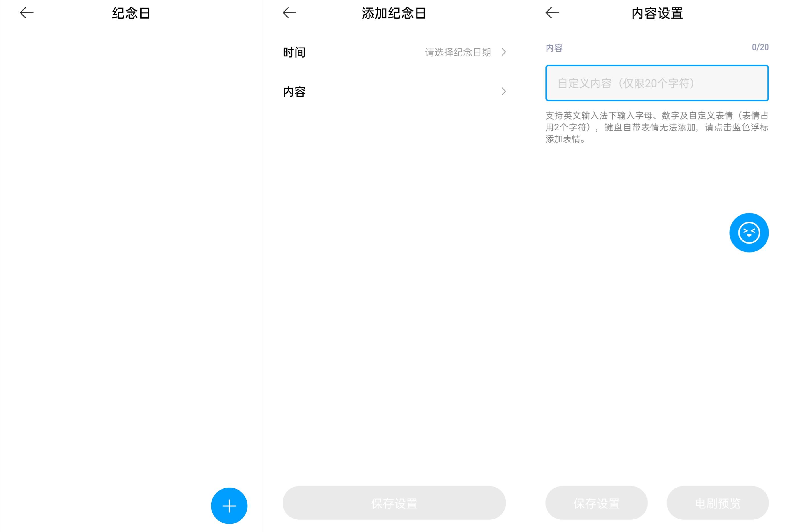Screen dimensions: 788x532
Task: Click the 添加纪念日 page title
Action: (x=393, y=13)
